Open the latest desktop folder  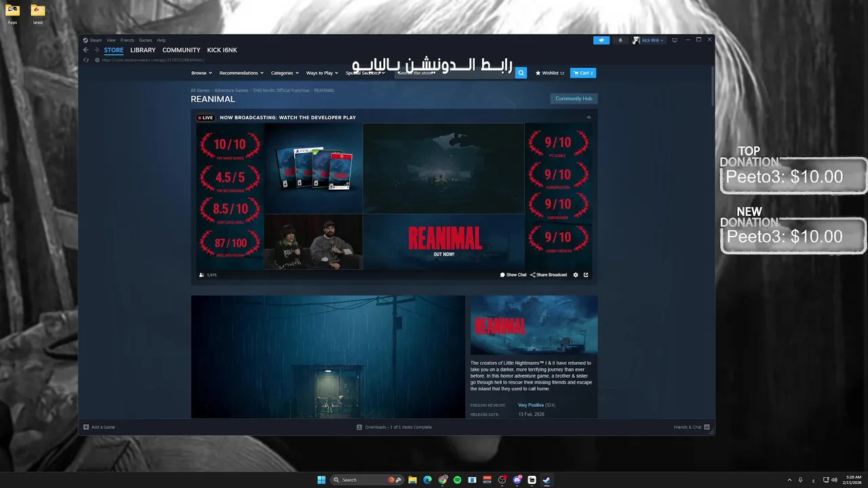(x=38, y=14)
